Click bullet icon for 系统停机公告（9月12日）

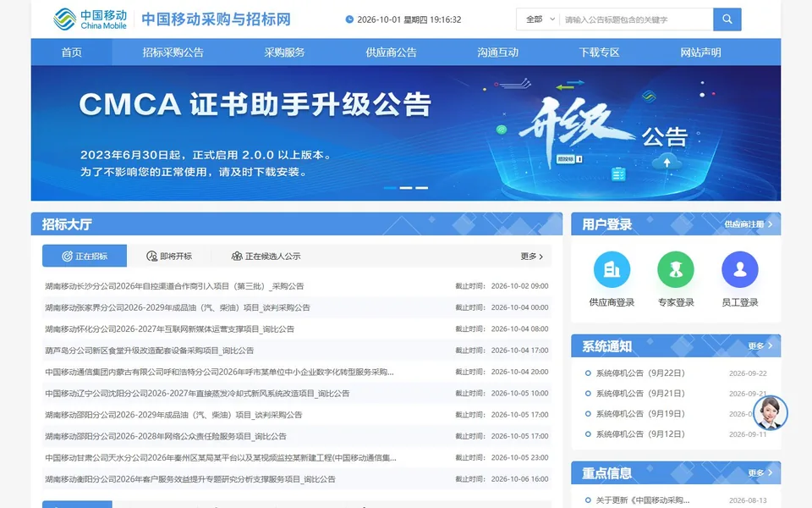(588, 433)
